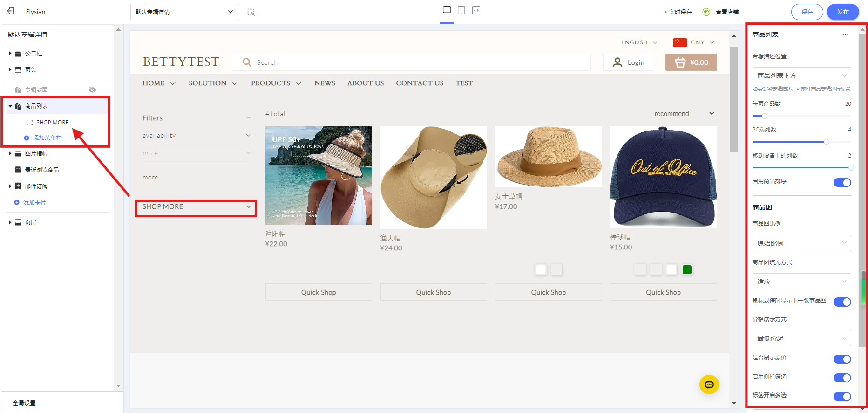This screenshot has width=868, height=413.
Task: Open 价格展示方式 dropdown 最低价起
Action: [801, 338]
